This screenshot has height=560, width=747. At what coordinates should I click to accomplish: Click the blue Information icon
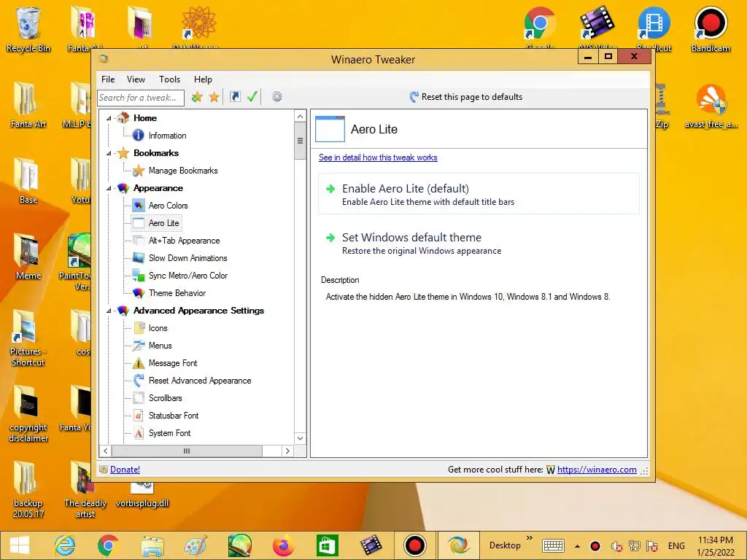coord(138,135)
